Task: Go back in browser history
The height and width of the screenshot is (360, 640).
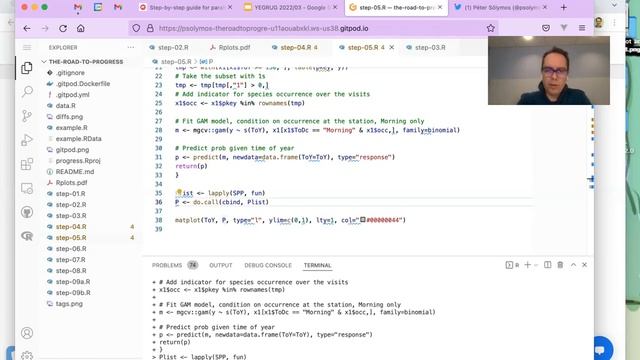Action: pos(27,28)
